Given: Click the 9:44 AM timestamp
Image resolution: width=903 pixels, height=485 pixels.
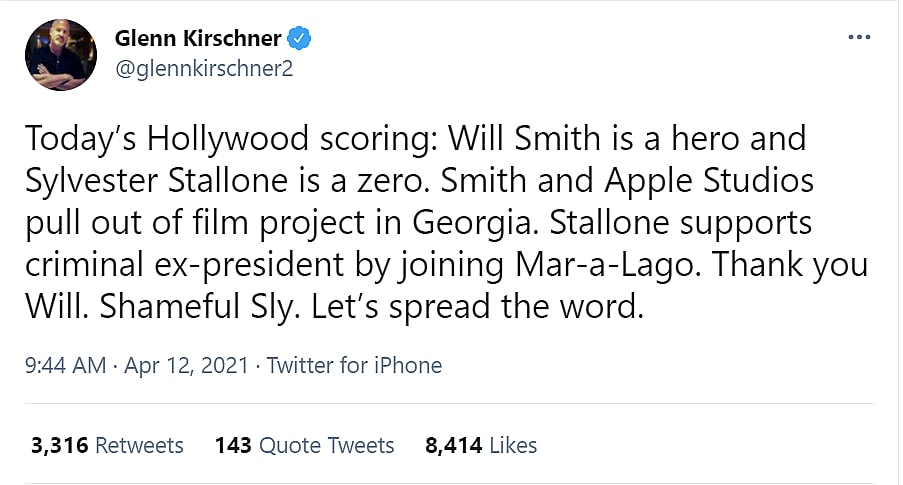Looking at the screenshot, I should pos(65,366).
